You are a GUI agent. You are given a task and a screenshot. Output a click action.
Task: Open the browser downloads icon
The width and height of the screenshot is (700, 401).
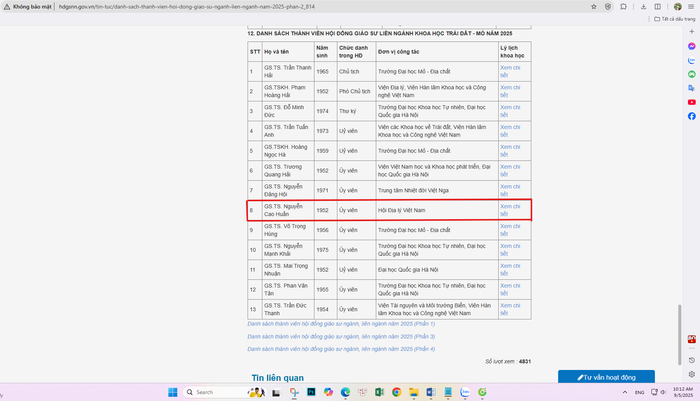643,7
